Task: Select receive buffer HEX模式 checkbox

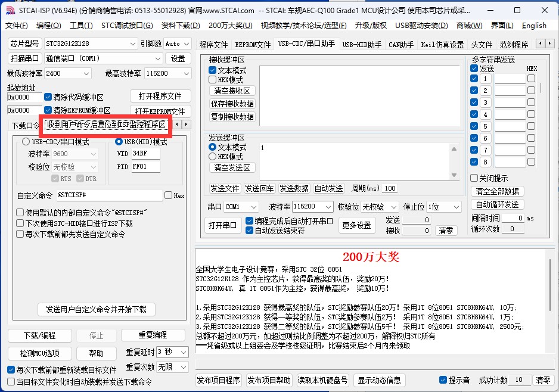Action: pos(213,80)
